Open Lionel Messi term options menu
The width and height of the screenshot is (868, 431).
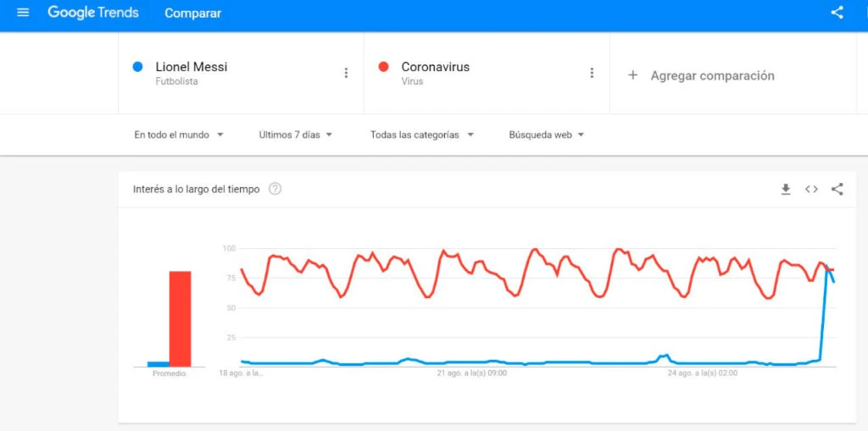coord(346,73)
